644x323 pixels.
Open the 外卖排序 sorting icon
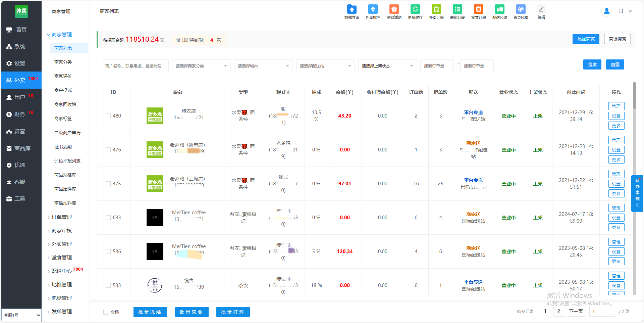pyautogui.click(x=373, y=9)
